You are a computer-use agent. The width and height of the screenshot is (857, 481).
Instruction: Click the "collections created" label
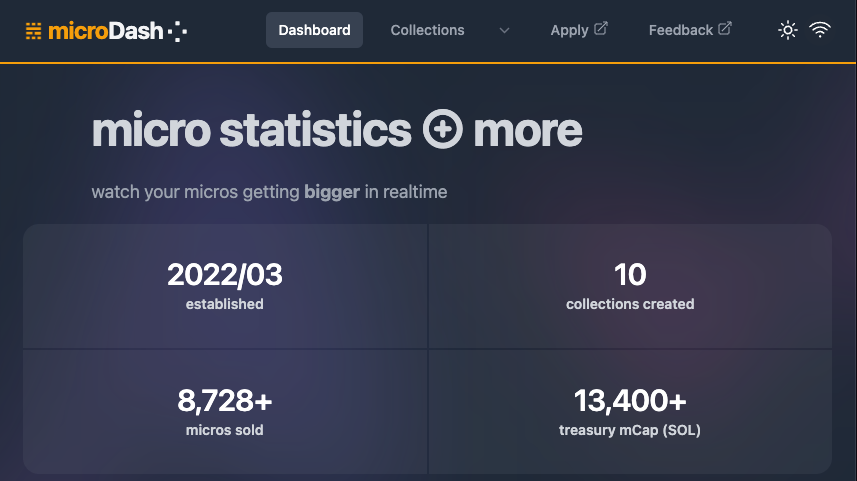[x=630, y=304]
